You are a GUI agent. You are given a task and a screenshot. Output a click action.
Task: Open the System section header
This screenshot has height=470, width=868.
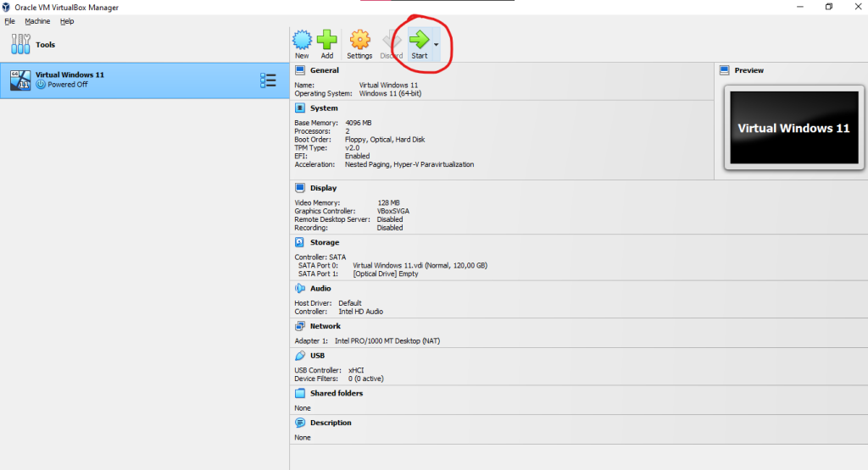pos(324,108)
